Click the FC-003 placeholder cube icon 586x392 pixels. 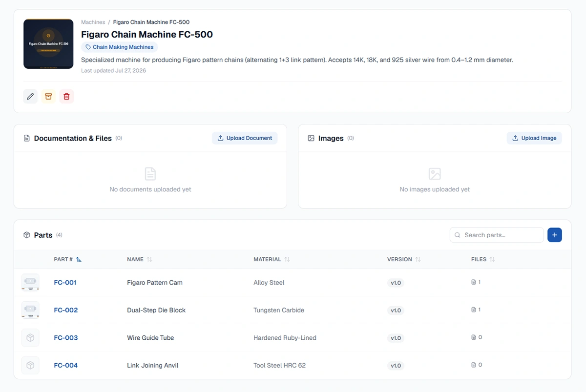[x=30, y=338]
